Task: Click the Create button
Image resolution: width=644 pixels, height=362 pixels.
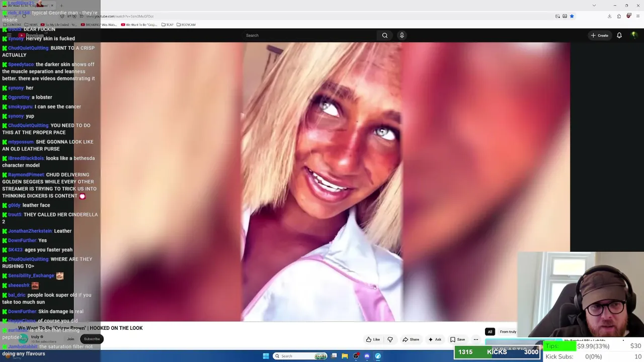Action: tap(600, 35)
